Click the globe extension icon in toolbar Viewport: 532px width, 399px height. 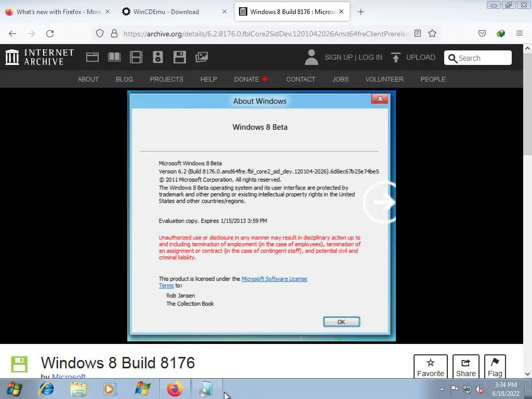pos(500,33)
